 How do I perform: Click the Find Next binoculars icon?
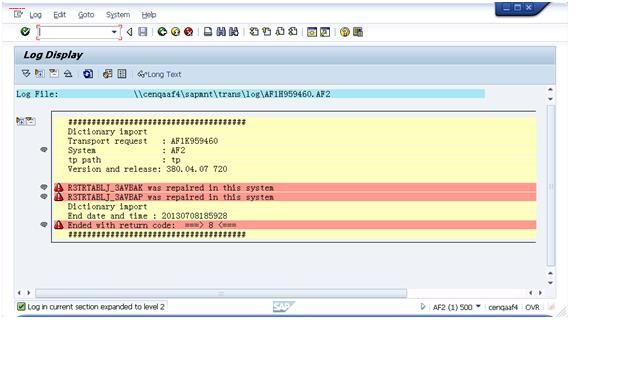point(234,32)
